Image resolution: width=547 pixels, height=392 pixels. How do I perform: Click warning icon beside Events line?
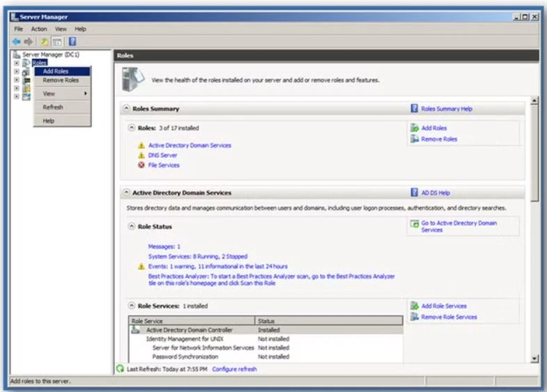[141, 267]
